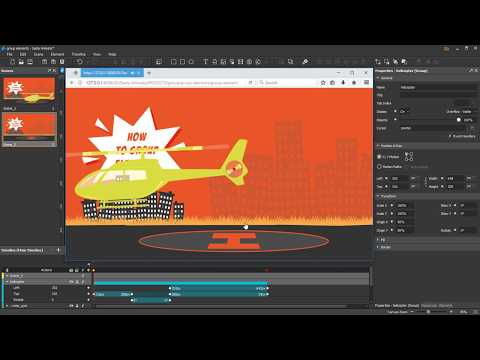This screenshot has width=480, height=360.
Task: Open the Edit menu
Action: [23, 54]
